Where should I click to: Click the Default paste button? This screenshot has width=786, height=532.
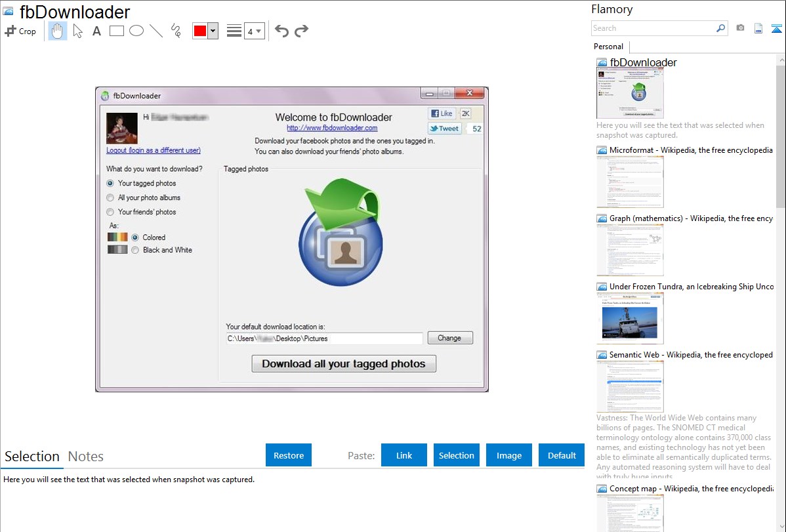click(x=562, y=455)
